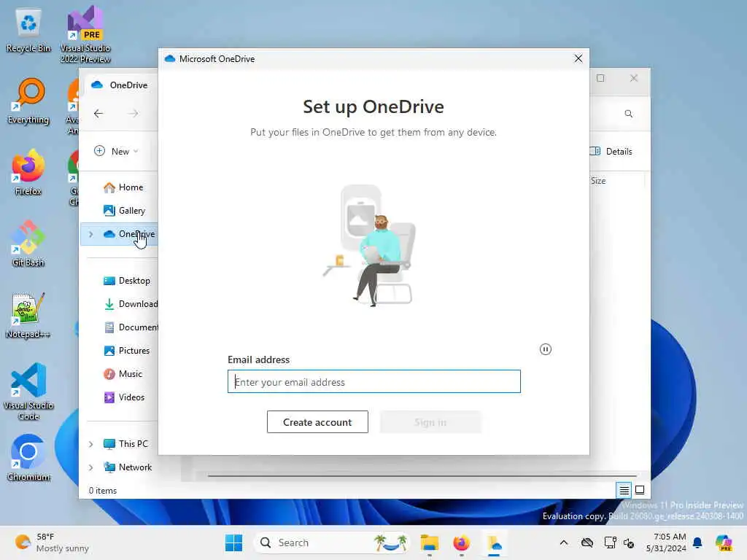Open the Music folder in the sidebar
Image resolution: width=747 pixels, height=560 pixels.
(123, 374)
